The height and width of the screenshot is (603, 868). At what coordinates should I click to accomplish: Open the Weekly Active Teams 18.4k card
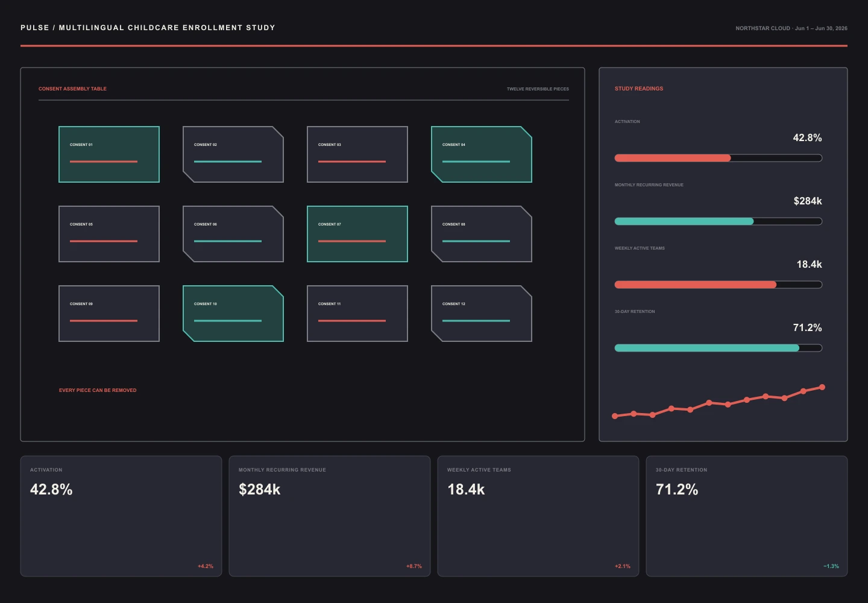point(538,516)
